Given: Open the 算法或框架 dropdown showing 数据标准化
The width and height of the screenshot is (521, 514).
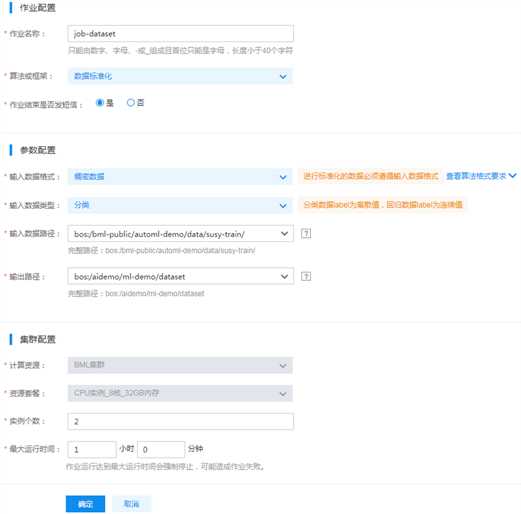Looking at the screenshot, I should (180, 76).
